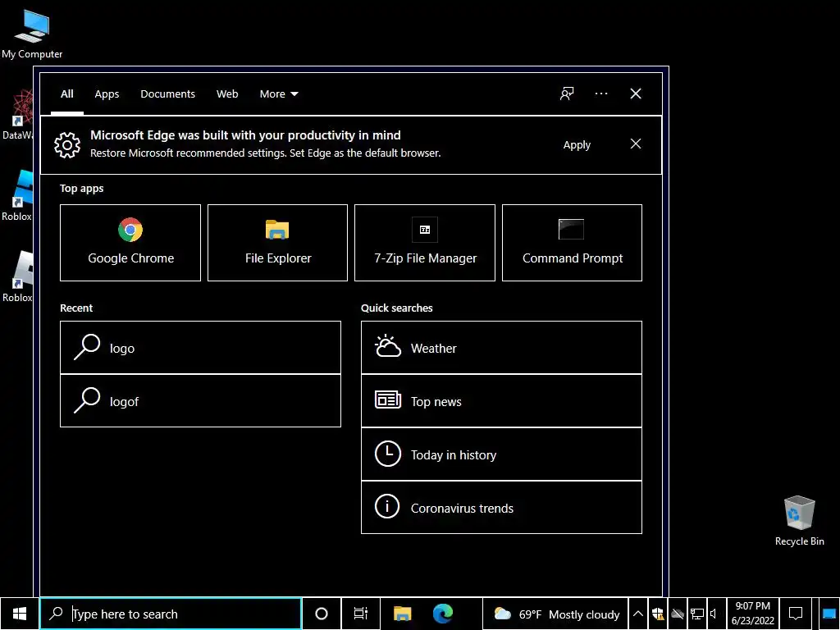Switch to the Documents tab
This screenshot has width=840, height=630.
pyautogui.click(x=167, y=94)
